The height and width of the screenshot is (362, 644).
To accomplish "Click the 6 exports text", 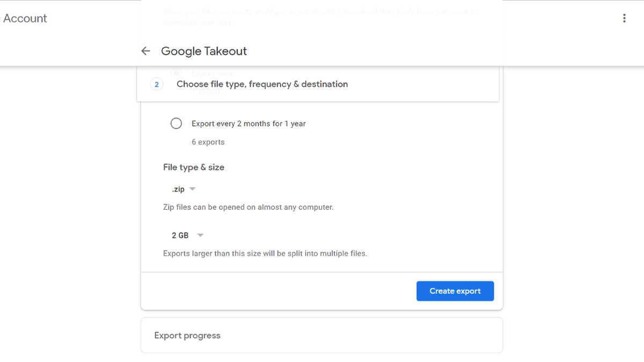I will click(x=208, y=142).
